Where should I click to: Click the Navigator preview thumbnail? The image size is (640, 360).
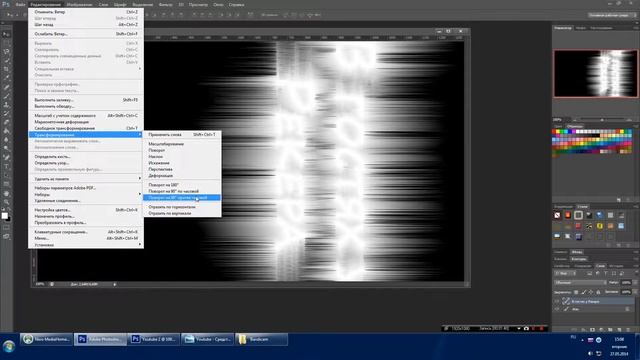pyautogui.click(x=596, y=73)
